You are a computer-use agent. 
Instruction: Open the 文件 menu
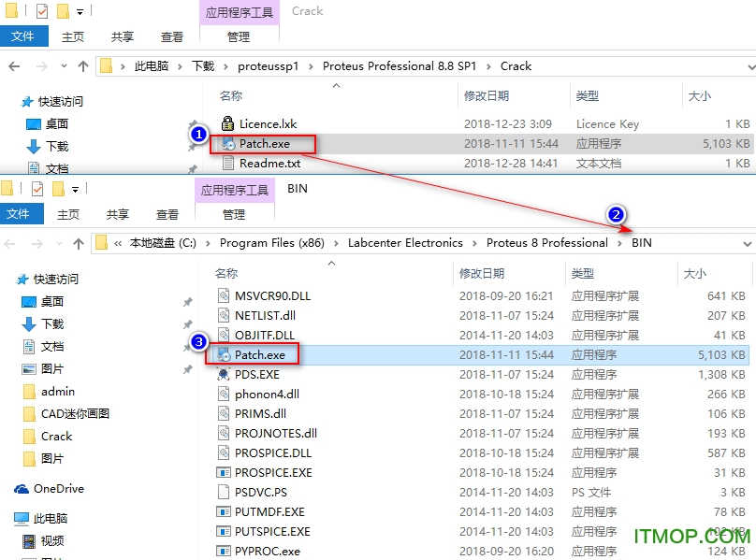(x=25, y=36)
